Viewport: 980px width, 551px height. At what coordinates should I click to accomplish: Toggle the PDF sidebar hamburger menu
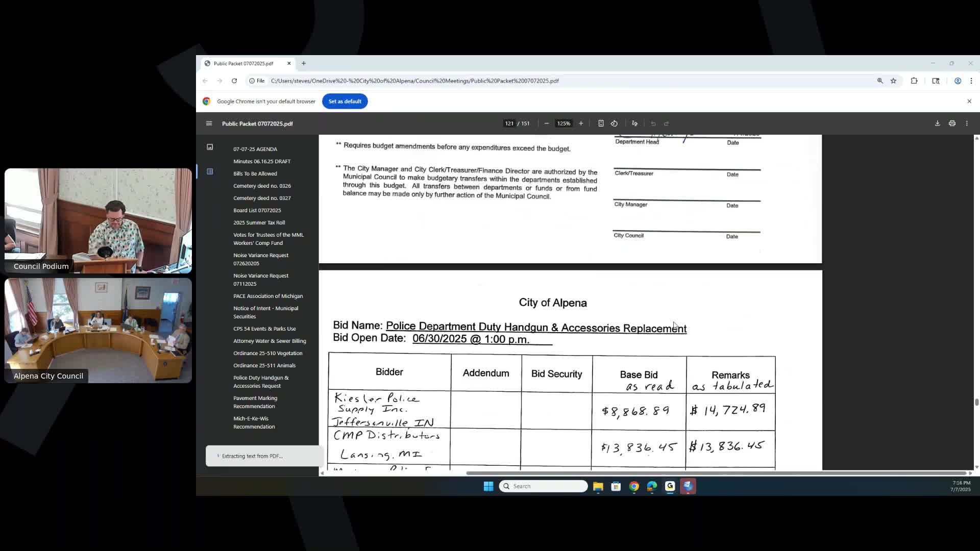(x=209, y=123)
